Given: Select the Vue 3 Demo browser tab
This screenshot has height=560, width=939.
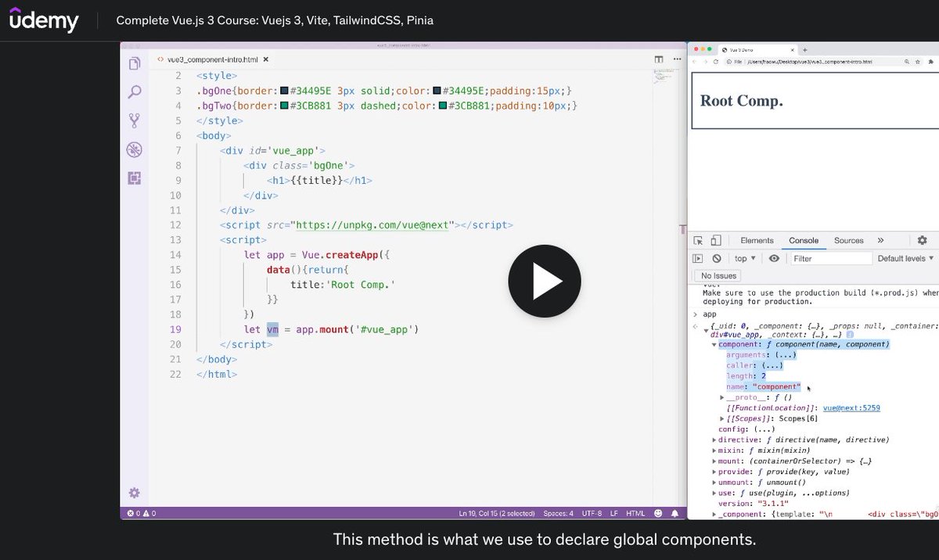Looking at the screenshot, I should [x=757, y=49].
